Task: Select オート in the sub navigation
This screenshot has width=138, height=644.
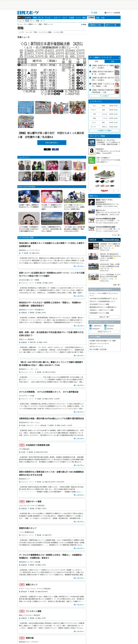Action: (x=43, y=21)
